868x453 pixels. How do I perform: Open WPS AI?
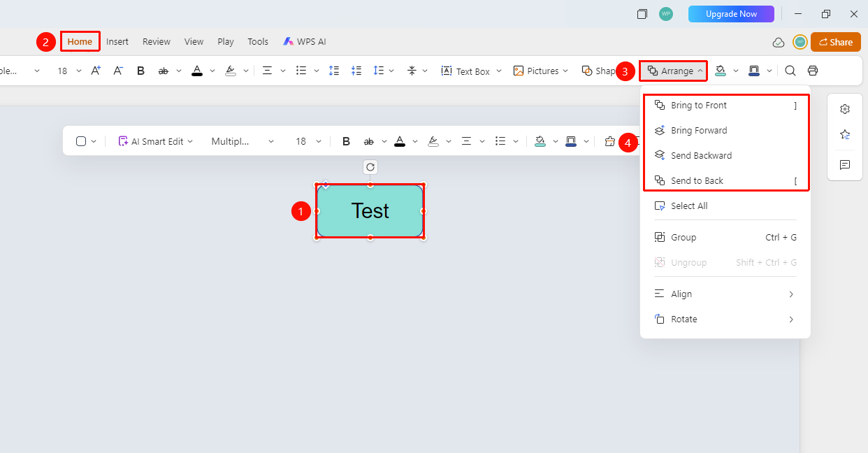coord(305,42)
